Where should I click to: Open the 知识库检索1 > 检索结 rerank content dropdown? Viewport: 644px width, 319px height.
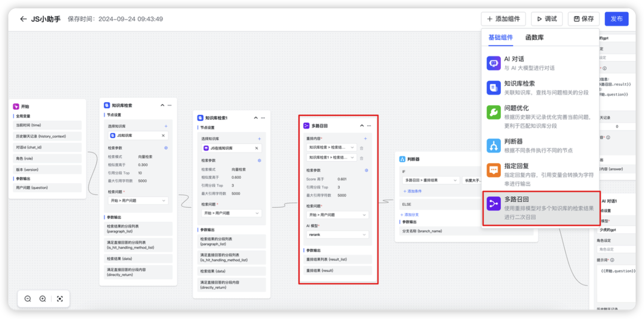[331, 157]
